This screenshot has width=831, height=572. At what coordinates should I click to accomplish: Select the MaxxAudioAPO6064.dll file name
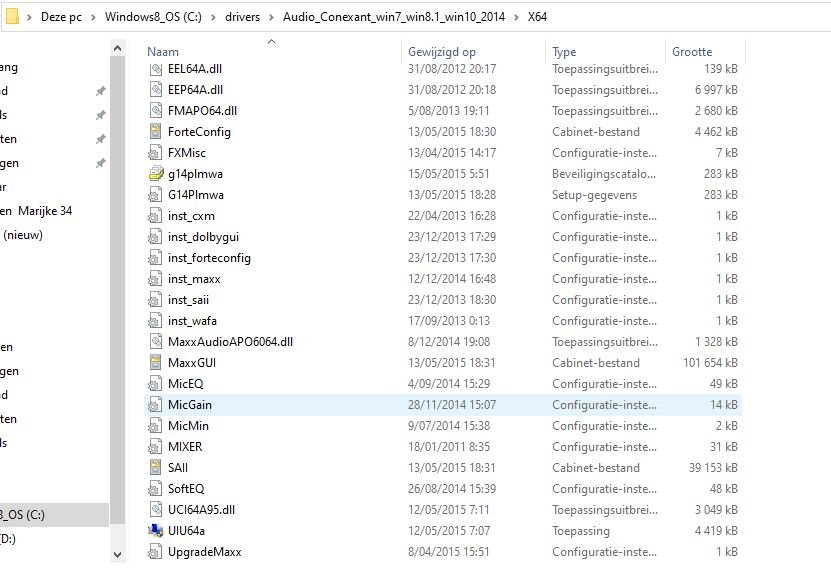pyautogui.click(x=231, y=342)
